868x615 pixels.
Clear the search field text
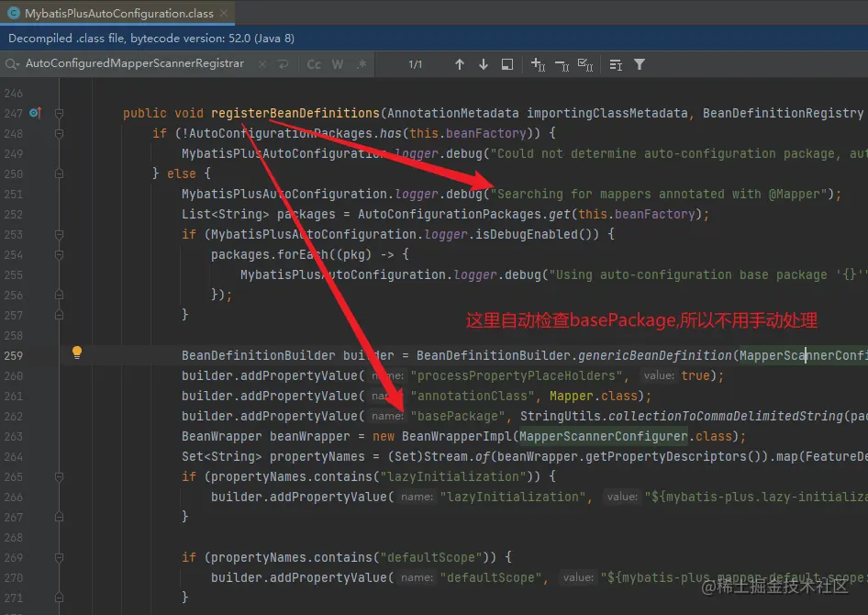(x=262, y=64)
